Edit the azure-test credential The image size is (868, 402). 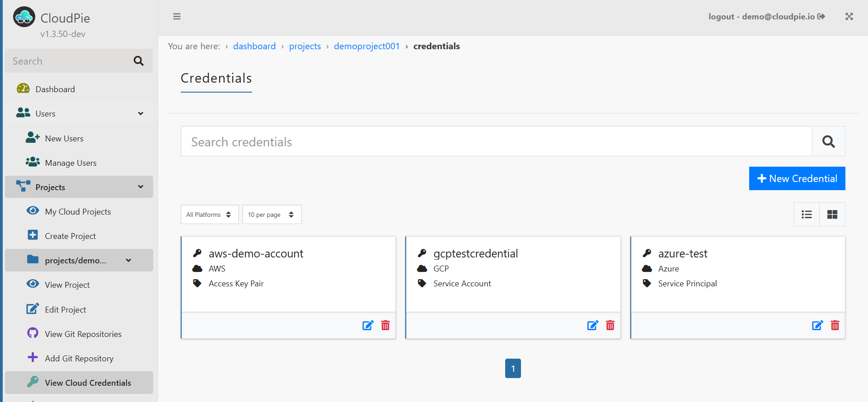point(817,325)
